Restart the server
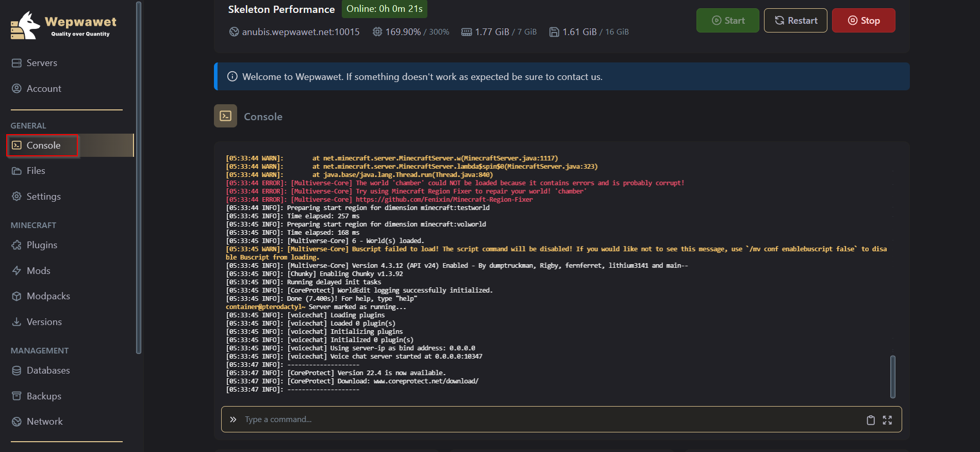Screen dimensions: 980x452 (795, 21)
